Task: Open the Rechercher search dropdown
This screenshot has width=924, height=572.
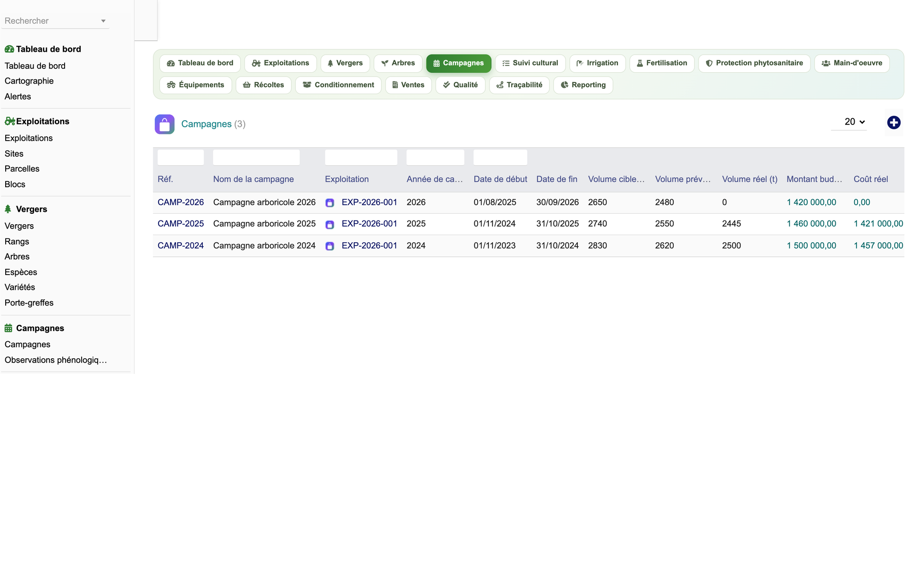Action: (x=56, y=21)
